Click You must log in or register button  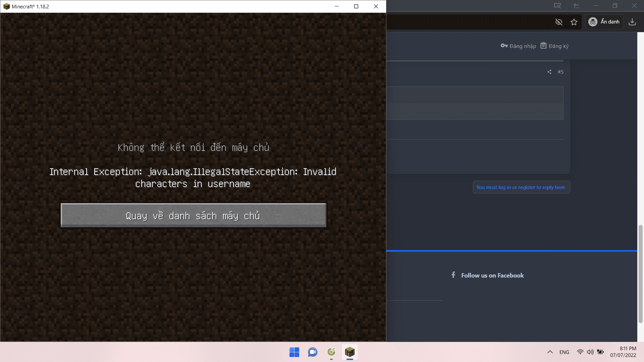point(521,187)
